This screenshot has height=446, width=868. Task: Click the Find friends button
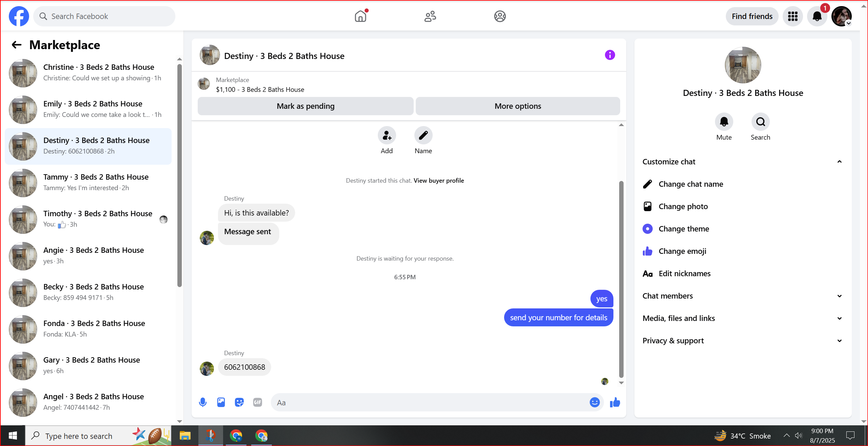click(752, 16)
